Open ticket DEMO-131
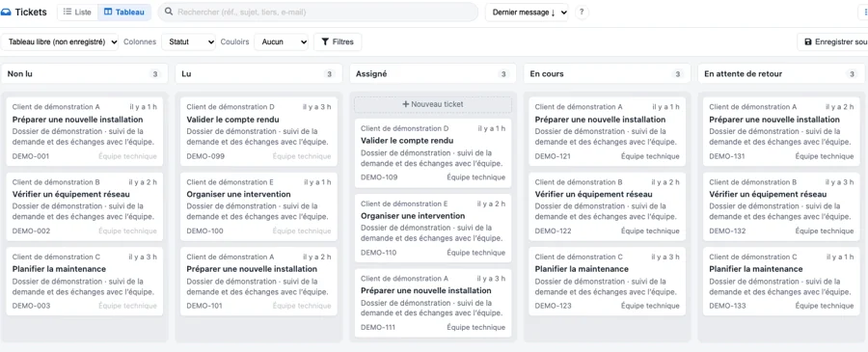The height and width of the screenshot is (352, 868). click(781, 131)
